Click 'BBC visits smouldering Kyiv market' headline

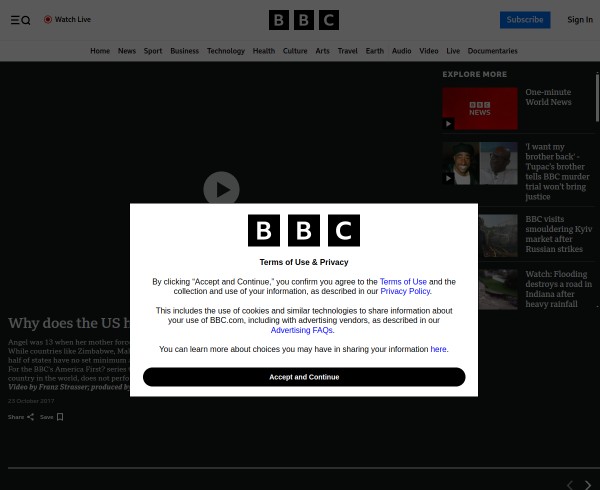coord(559,234)
